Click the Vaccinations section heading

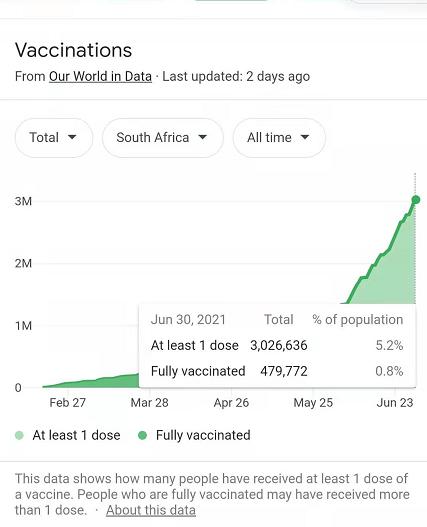point(73,50)
